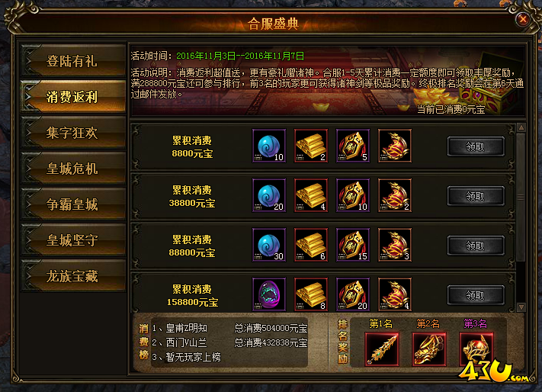Claim the 158800元宝 reward with 领取

pos(476,295)
